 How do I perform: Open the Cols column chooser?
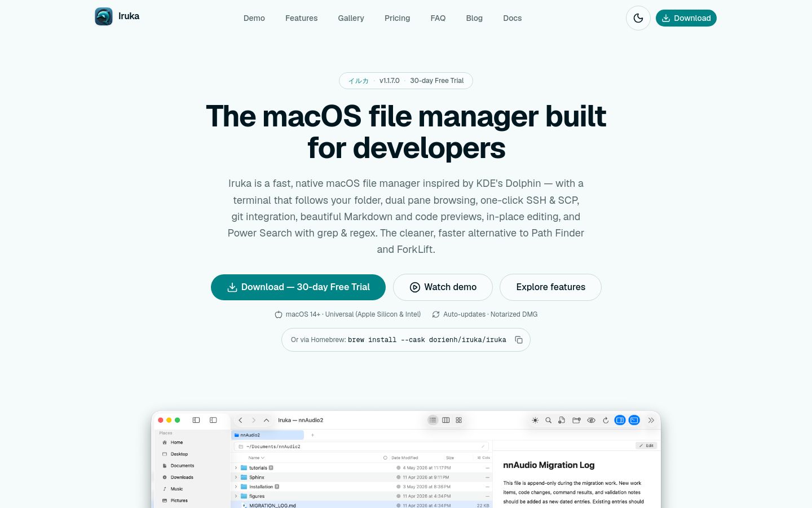pyautogui.click(x=484, y=458)
